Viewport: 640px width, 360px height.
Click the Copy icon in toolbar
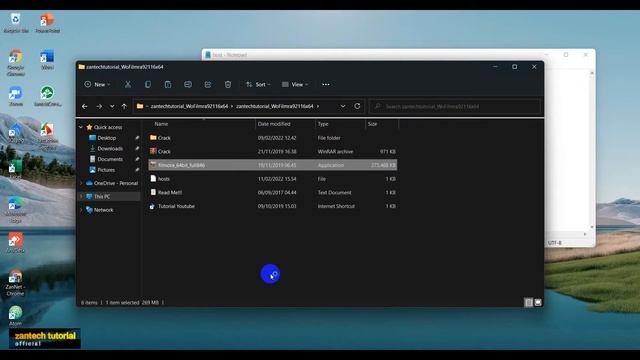pos(148,84)
